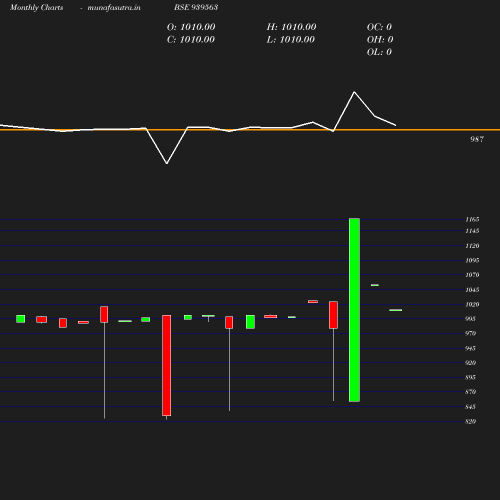The height and width of the screenshot is (500, 500).
Task: Click the close value 'C: 1010.00'
Action: [x=191, y=40]
